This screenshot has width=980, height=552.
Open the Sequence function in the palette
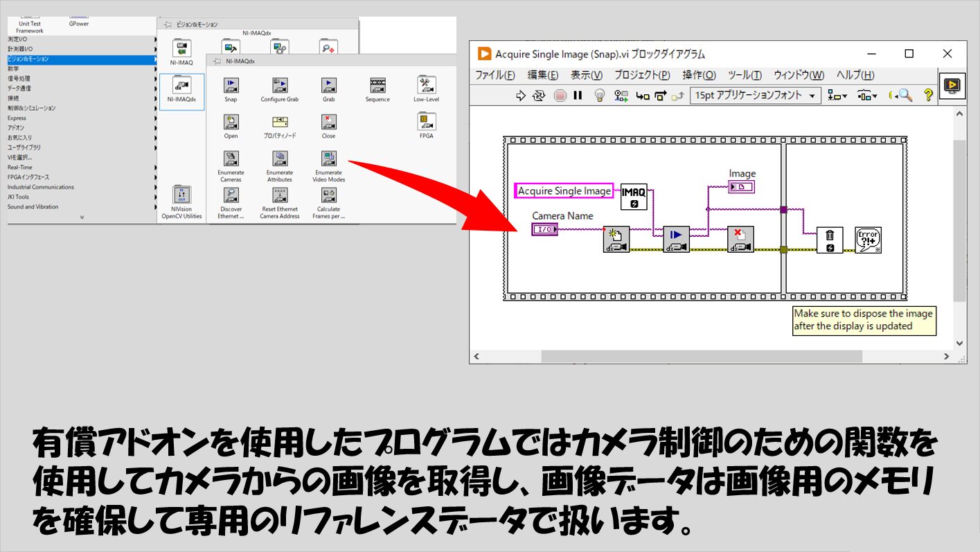pyautogui.click(x=377, y=85)
